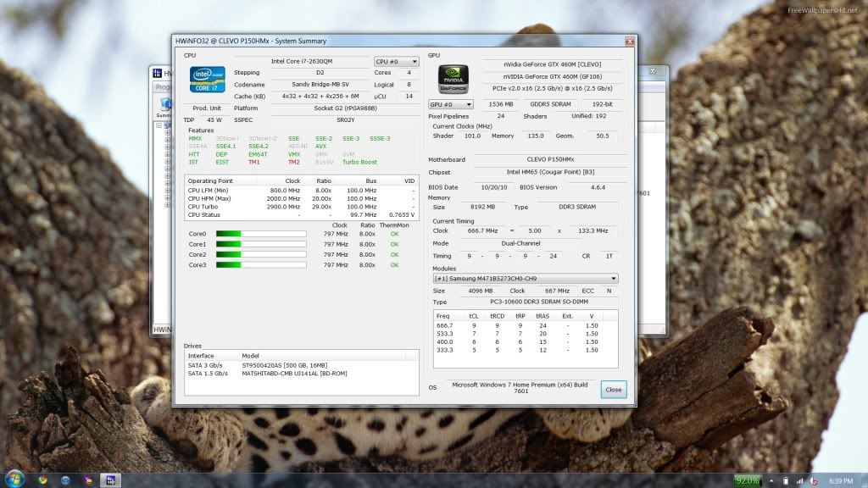The height and width of the screenshot is (488, 868).
Task: Click the Interface column header in Drives
Action: (211, 356)
